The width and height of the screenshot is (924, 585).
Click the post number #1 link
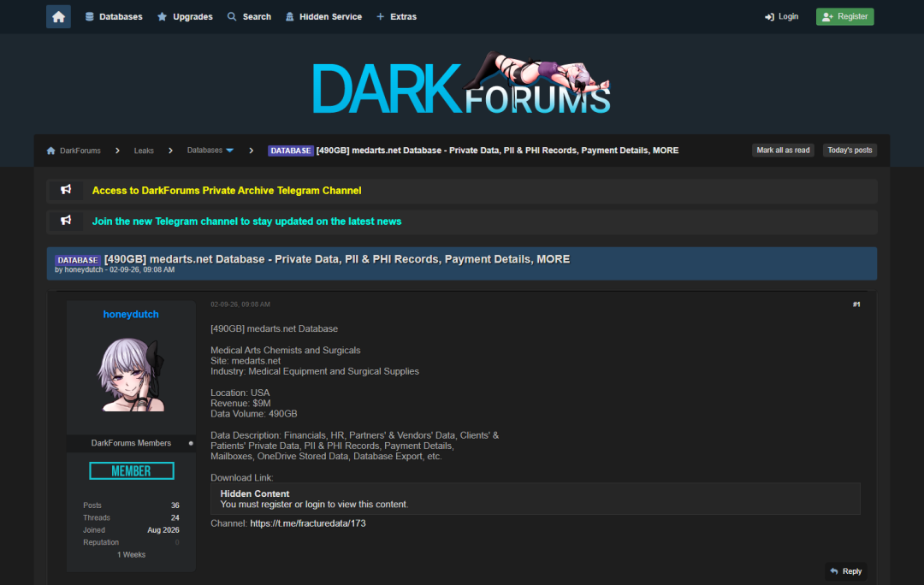856,304
